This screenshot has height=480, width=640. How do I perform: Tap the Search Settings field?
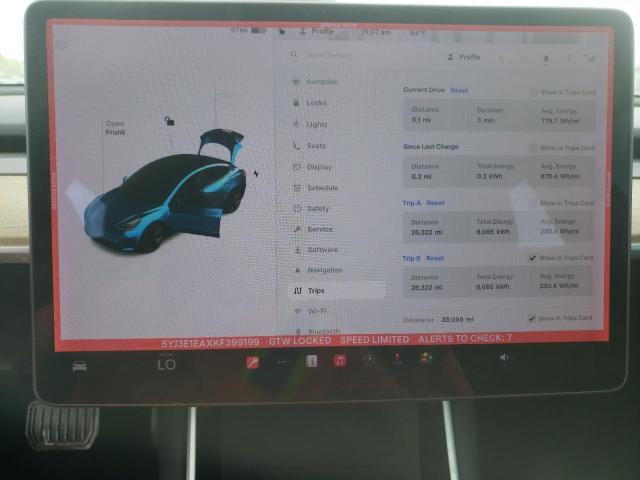[329, 55]
